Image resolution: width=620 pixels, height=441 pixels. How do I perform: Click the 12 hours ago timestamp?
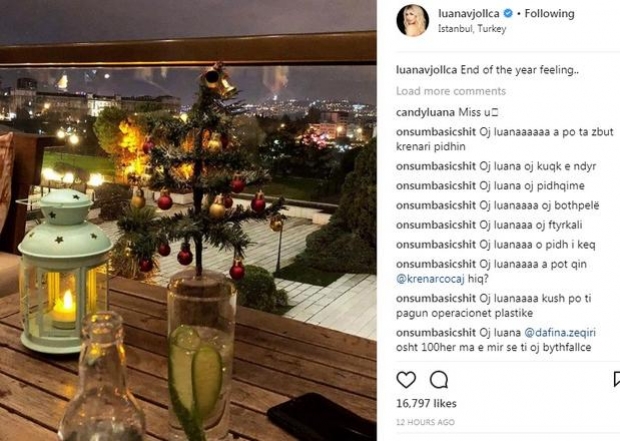coord(424,424)
